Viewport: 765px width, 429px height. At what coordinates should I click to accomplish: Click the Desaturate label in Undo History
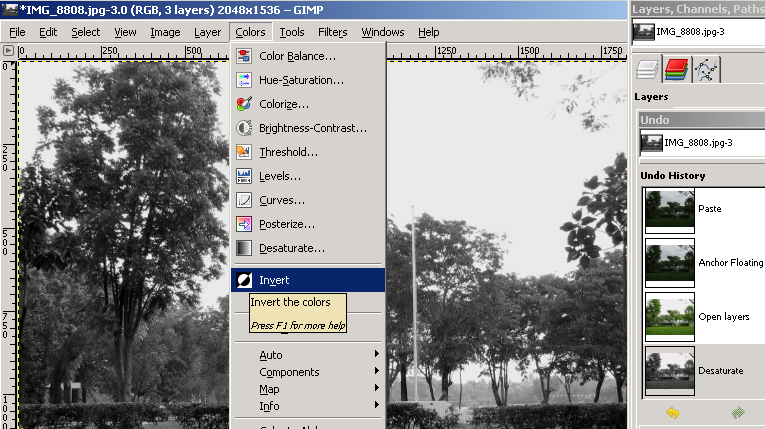pyautogui.click(x=721, y=371)
